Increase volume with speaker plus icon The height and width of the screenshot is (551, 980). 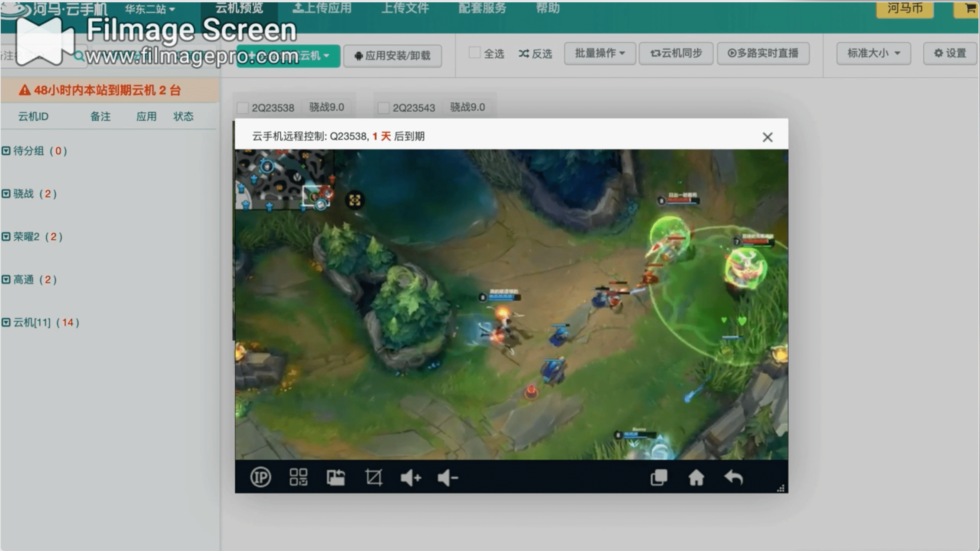pos(411,478)
